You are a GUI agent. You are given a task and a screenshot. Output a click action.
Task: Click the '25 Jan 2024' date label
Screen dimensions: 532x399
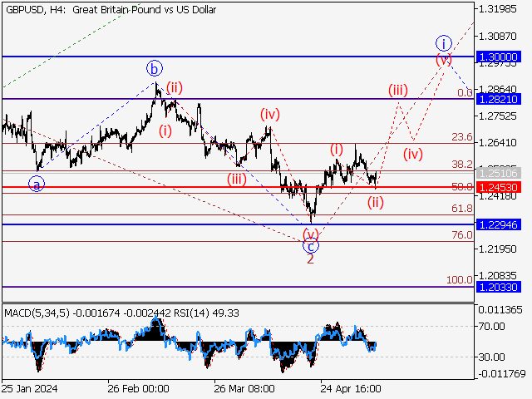click(x=30, y=388)
